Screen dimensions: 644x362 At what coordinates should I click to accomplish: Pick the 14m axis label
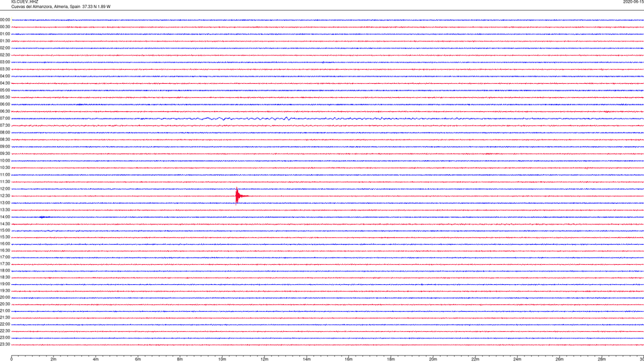point(307,359)
